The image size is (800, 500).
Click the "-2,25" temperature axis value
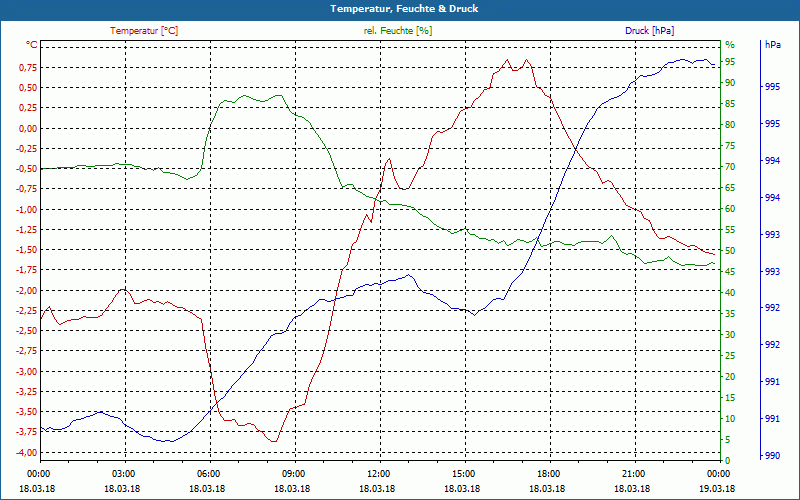(x=27, y=311)
